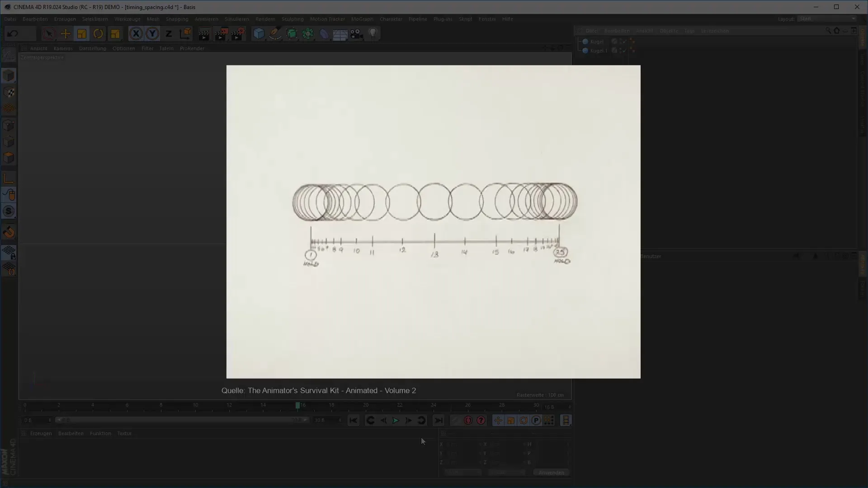This screenshot has width=868, height=488.
Task: Select the Rotate tool
Action: coord(98,33)
